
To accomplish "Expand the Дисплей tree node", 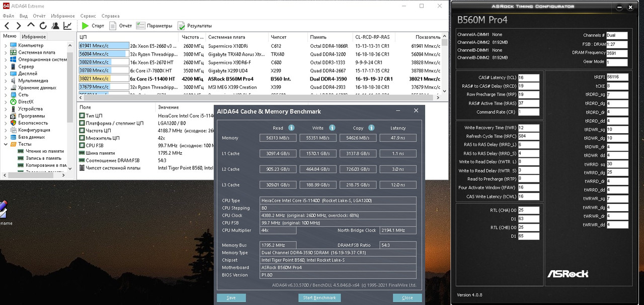I will (6, 73).
